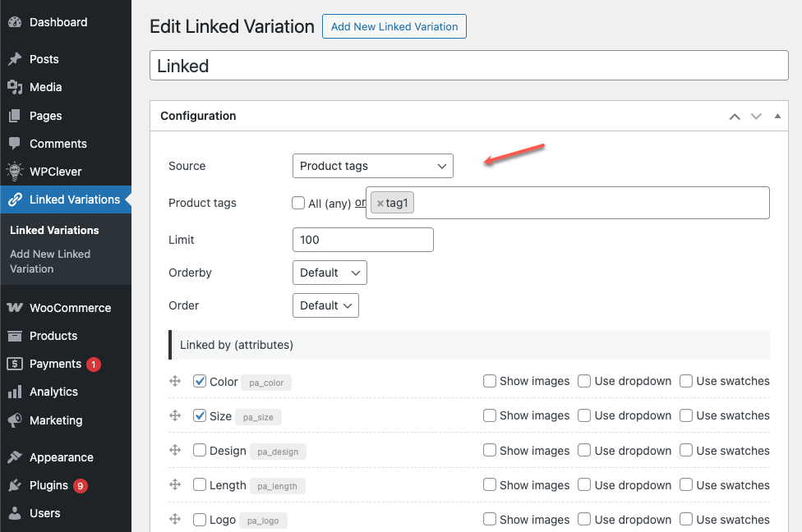Grab the move handle for Size row

(175, 415)
